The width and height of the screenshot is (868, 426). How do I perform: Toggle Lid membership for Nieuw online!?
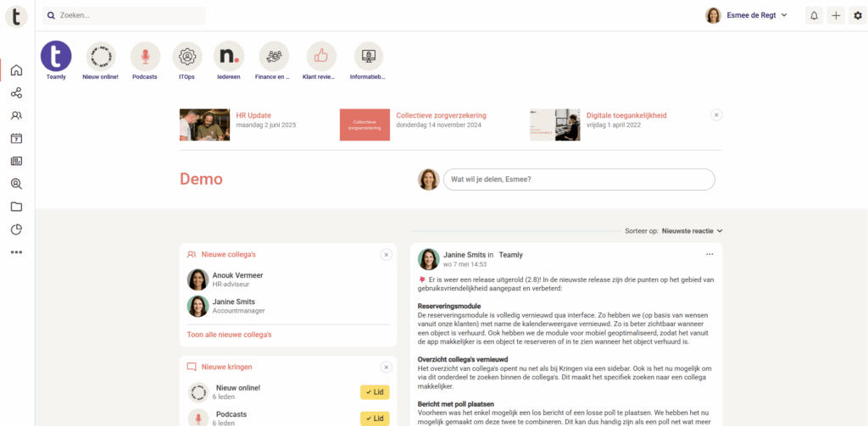pos(374,392)
